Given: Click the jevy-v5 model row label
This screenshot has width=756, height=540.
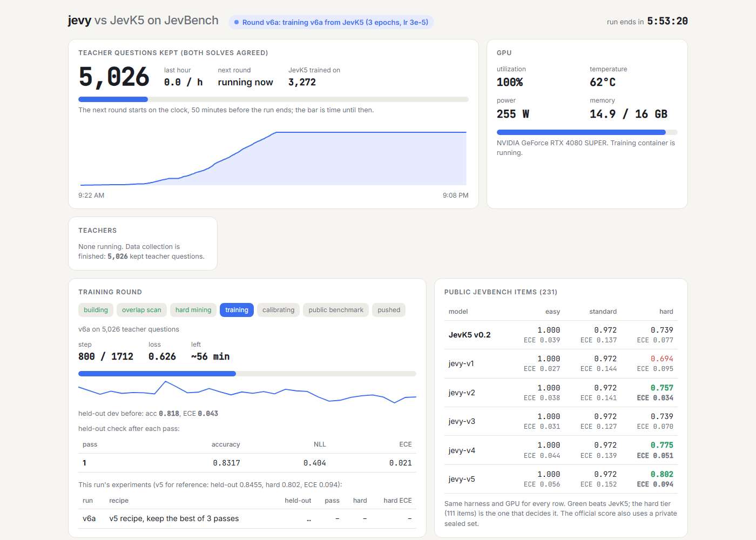Looking at the screenshot, I should coord(462,479).
